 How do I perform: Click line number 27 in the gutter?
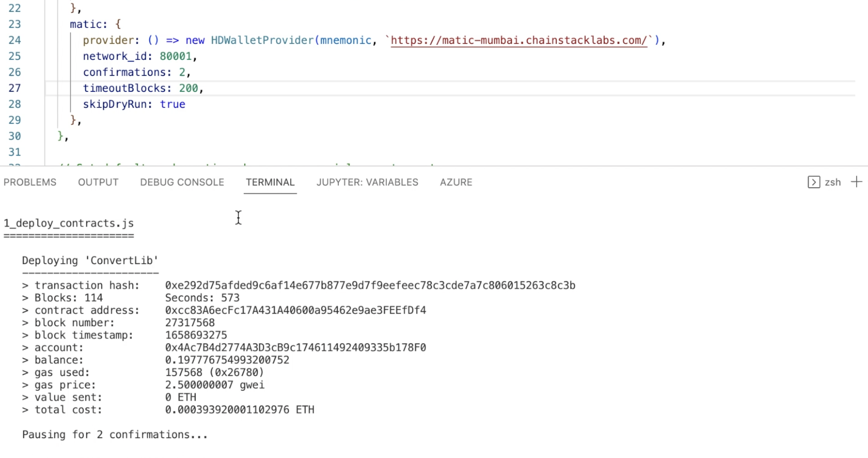15,88
